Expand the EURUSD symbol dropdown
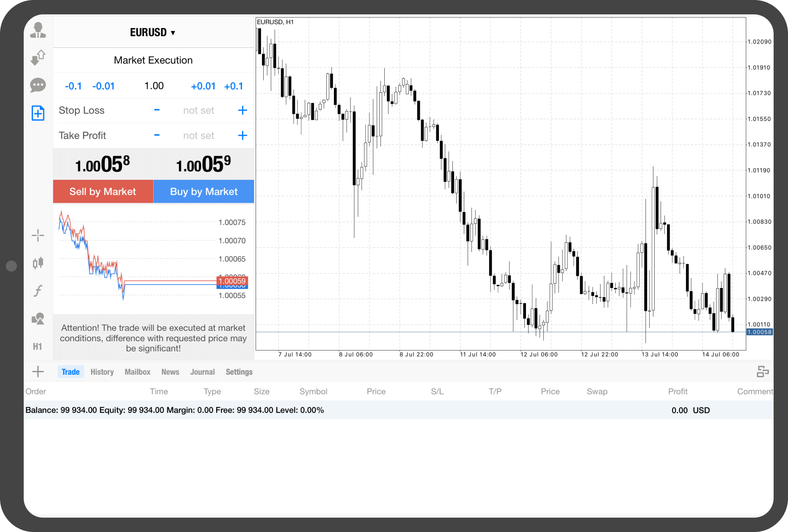 click(153, 33)
